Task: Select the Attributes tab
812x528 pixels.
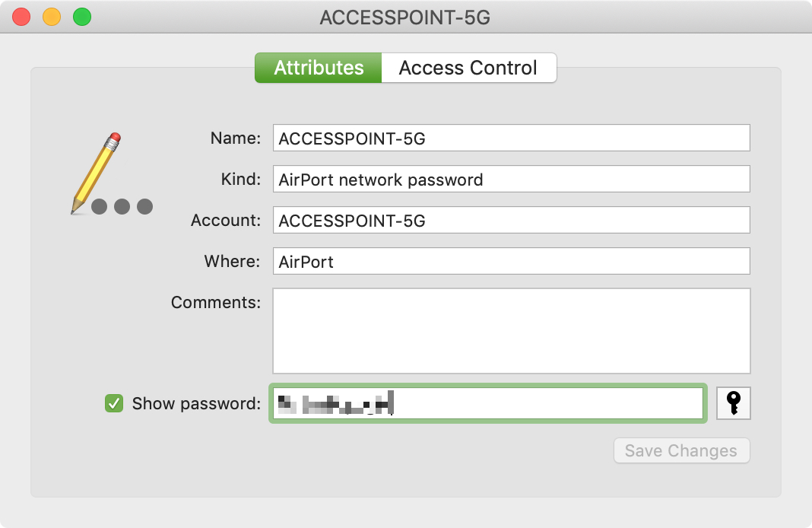Action: (319, 68)
